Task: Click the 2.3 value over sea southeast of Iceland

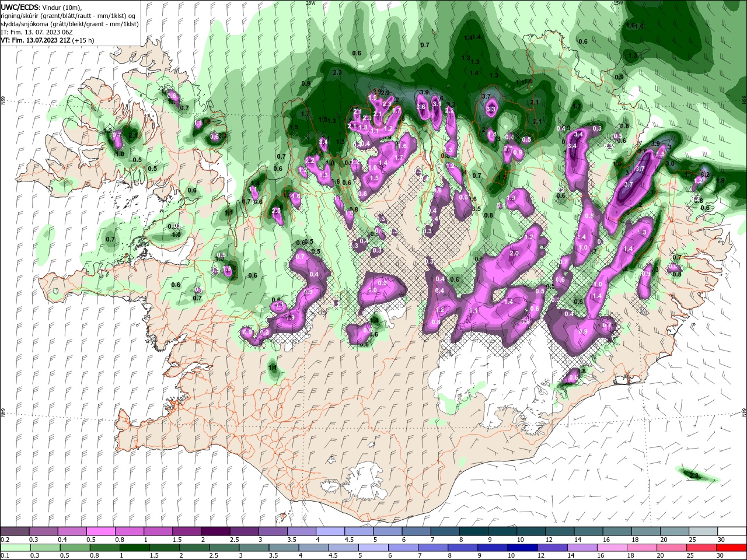Action: (694, 476)
